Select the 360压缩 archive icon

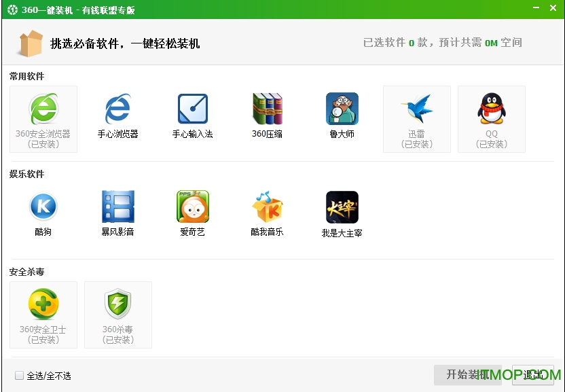coord(268,109)
